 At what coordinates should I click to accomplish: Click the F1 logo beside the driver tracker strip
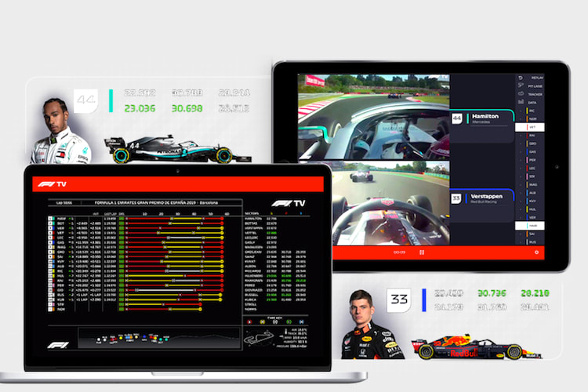(58, 345)
